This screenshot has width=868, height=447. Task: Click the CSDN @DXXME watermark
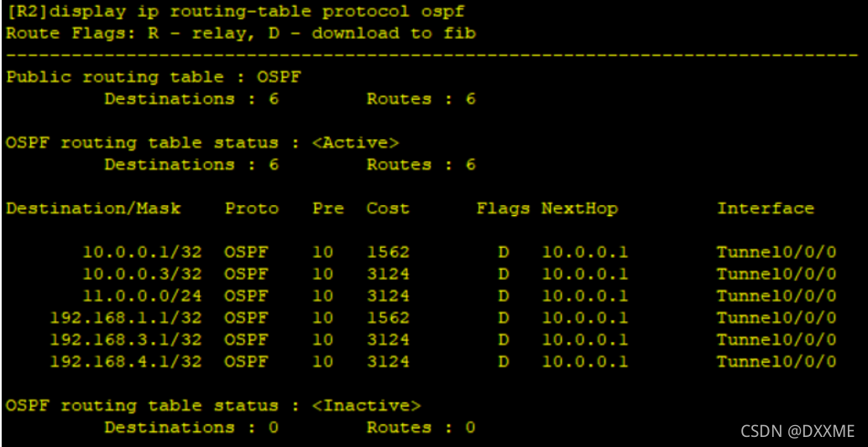[797, 430]
